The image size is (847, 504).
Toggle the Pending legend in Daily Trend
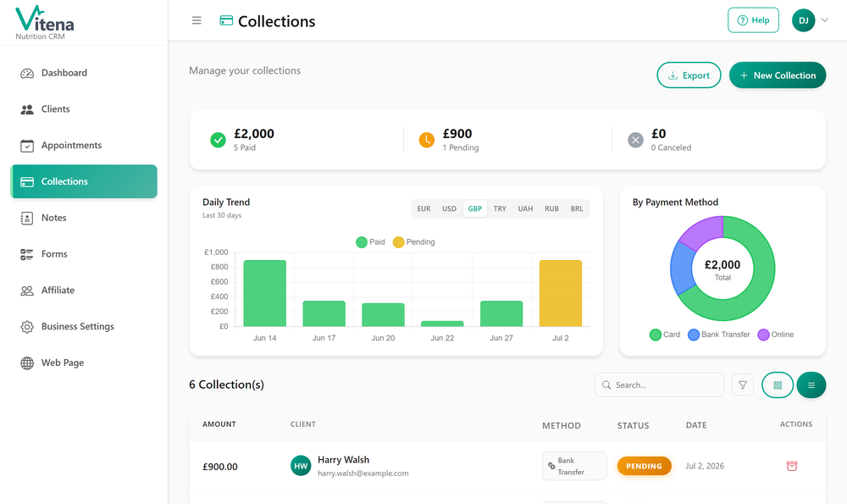[414, 242]
